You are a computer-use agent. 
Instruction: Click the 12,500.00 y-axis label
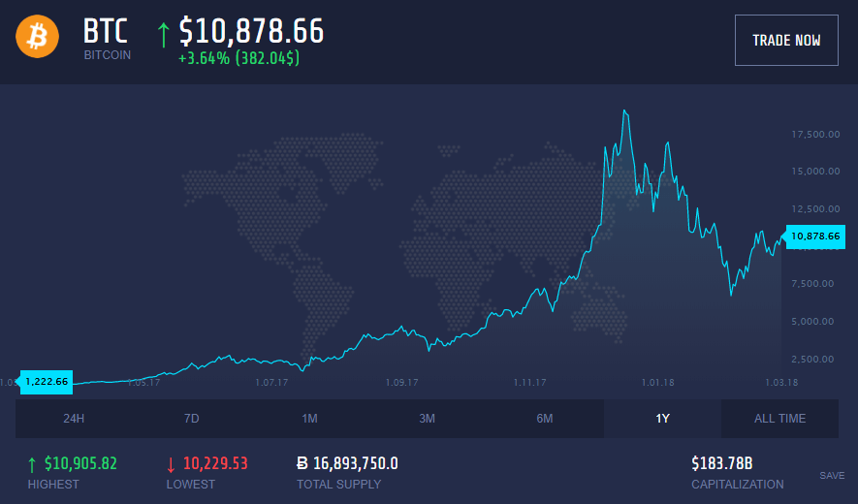point(815,209)
